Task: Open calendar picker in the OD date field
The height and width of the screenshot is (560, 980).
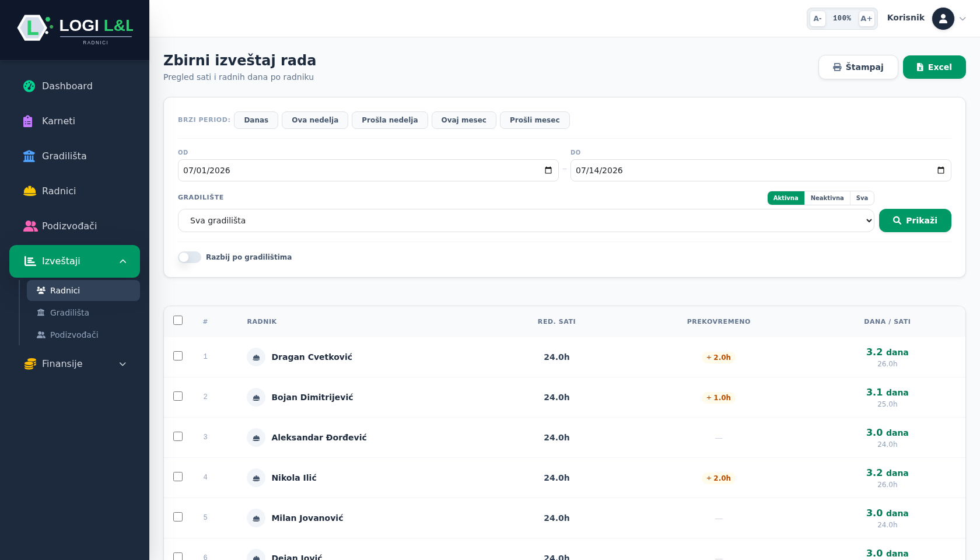Action: [548, 170]
